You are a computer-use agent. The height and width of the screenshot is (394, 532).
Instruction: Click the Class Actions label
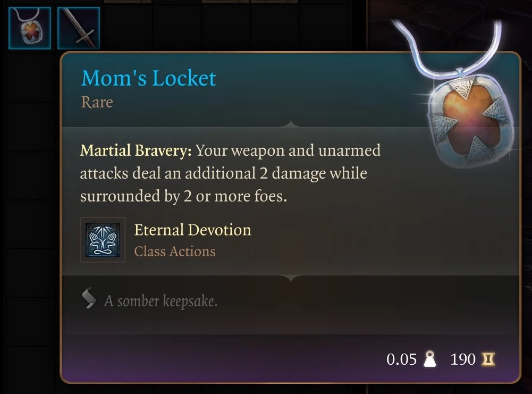pyautogui.click(x=175, y=252)
